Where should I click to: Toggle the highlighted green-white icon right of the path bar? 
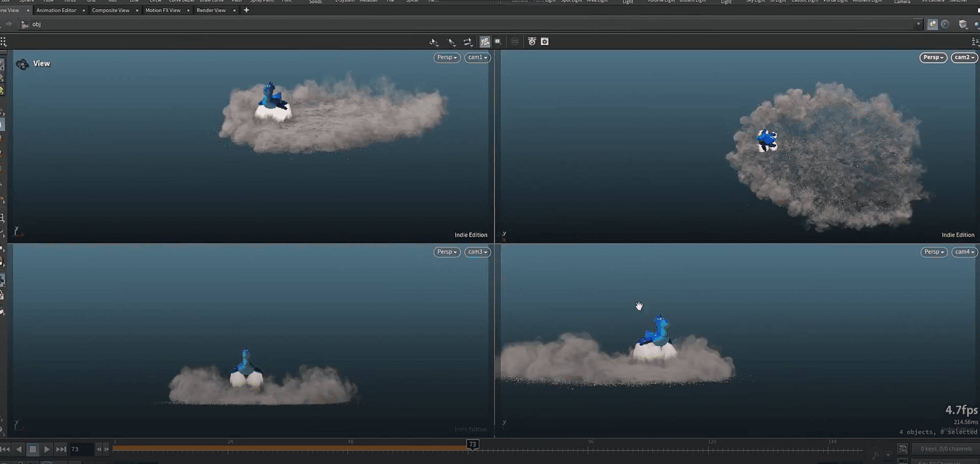[x=933, y=24]
